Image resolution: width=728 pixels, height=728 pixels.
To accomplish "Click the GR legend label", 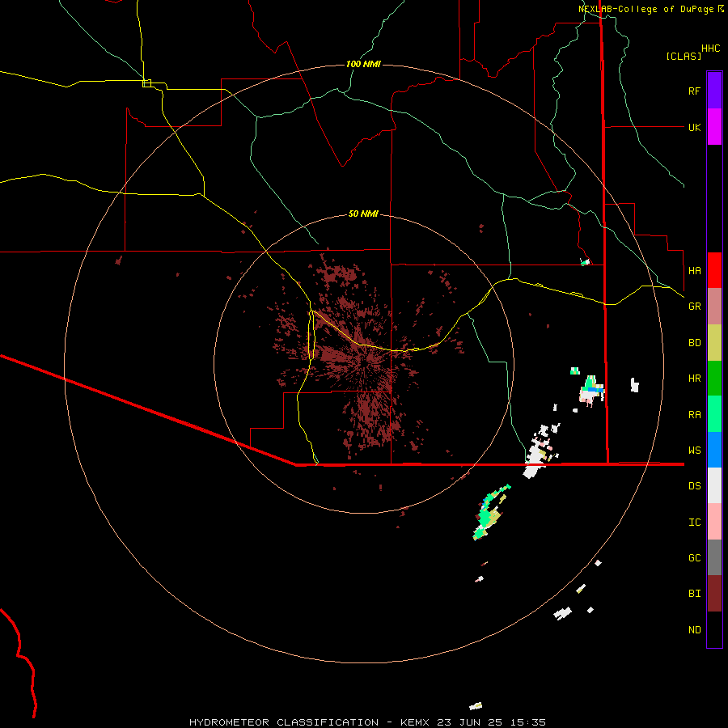I will click(694, 307).
